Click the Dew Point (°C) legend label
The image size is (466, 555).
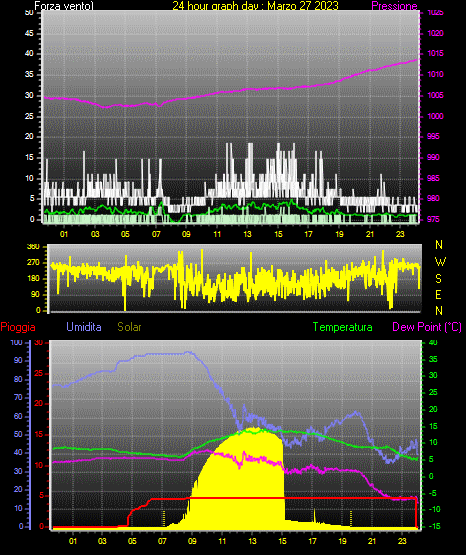pos(427,327)
